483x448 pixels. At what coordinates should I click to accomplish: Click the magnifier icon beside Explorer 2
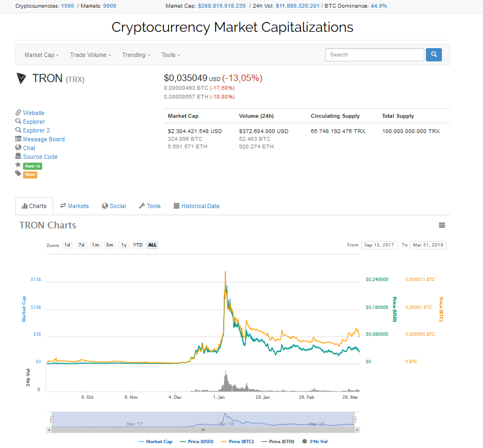[18, 130]
